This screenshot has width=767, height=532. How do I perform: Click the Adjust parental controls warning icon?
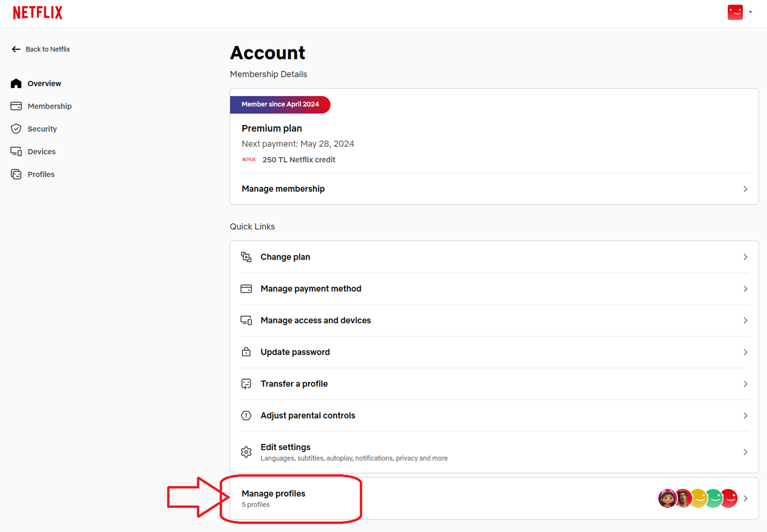click(x=246, y=415)
